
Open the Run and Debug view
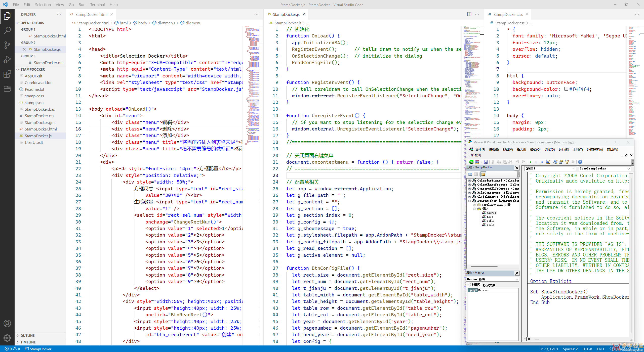pos(7,60)
